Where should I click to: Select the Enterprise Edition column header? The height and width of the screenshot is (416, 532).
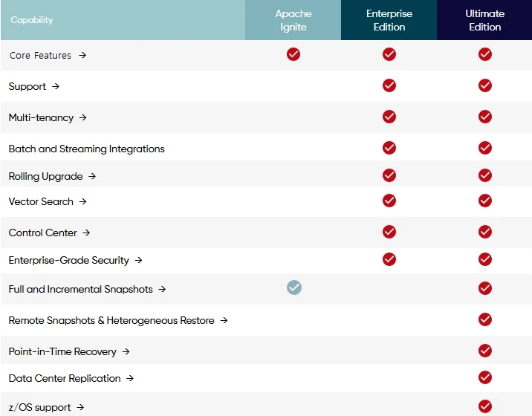click(x=389, y=20)
